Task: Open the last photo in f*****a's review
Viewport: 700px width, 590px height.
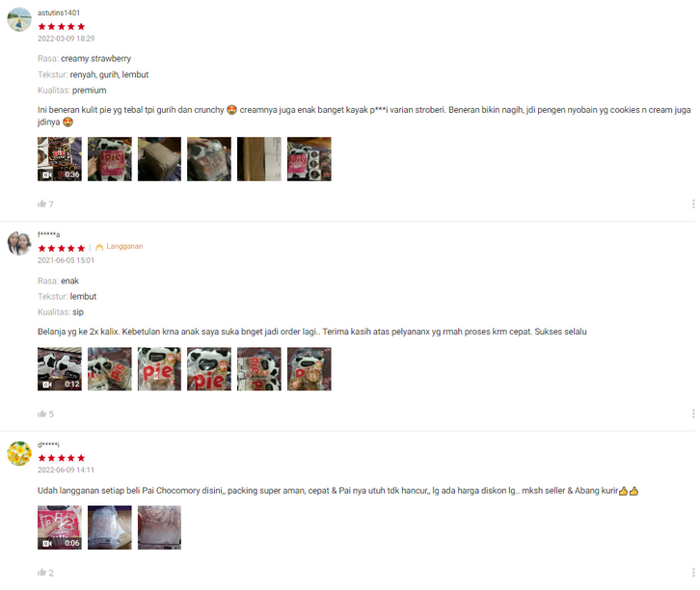Action: pyautogui.click(x=309, y=369)
